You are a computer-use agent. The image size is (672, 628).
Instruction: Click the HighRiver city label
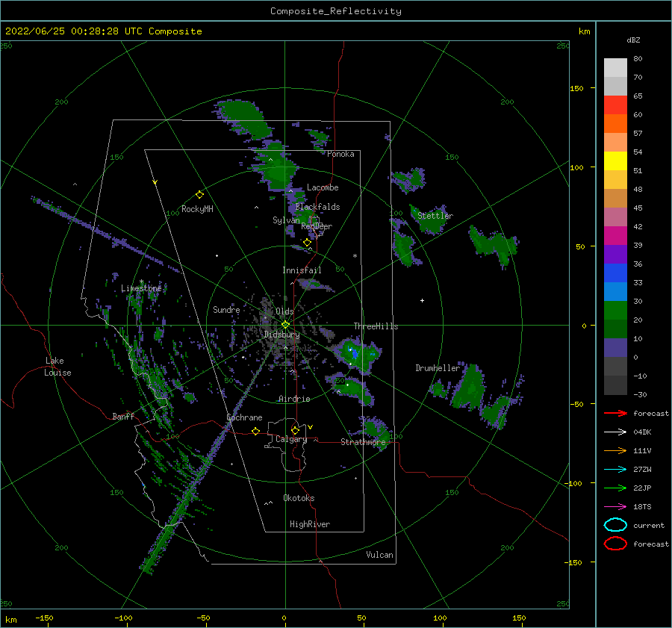click(310, 524)
